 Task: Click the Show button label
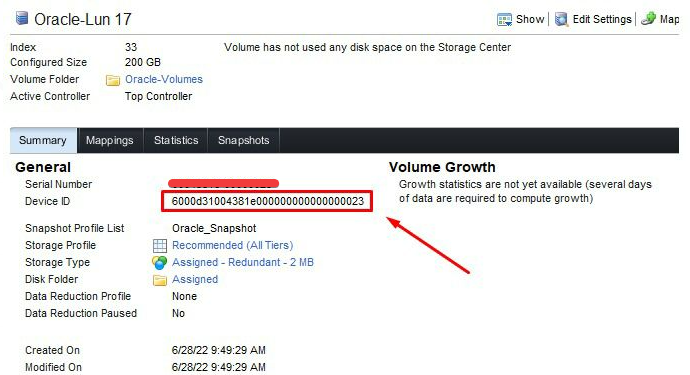530,19
